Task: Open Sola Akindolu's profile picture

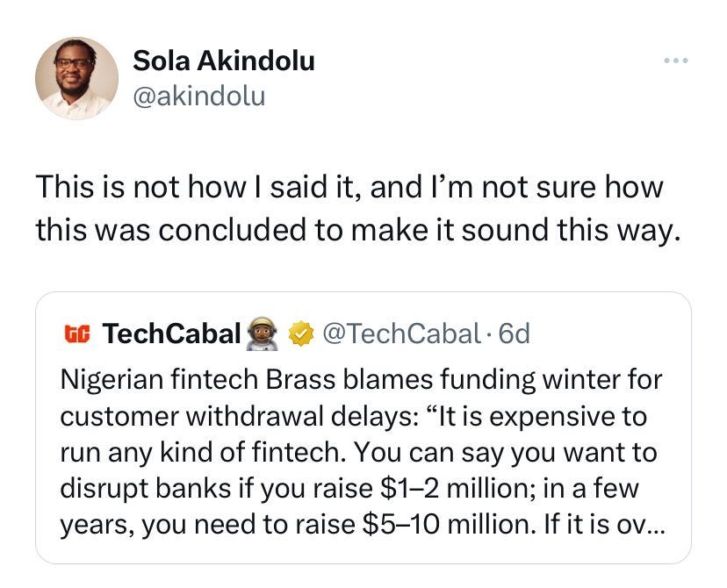Action: (77, 78)
